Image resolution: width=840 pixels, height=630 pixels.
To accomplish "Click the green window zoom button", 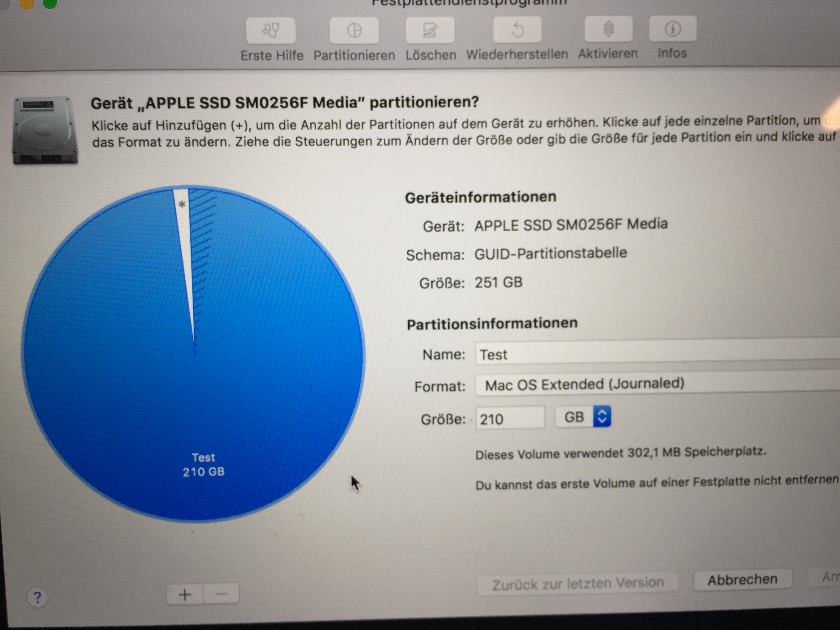I will pos(49,3).
